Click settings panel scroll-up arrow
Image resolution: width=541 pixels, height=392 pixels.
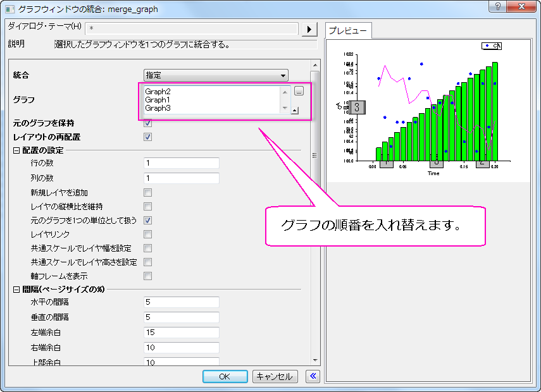pyautogui.click(x=315, y=65)
